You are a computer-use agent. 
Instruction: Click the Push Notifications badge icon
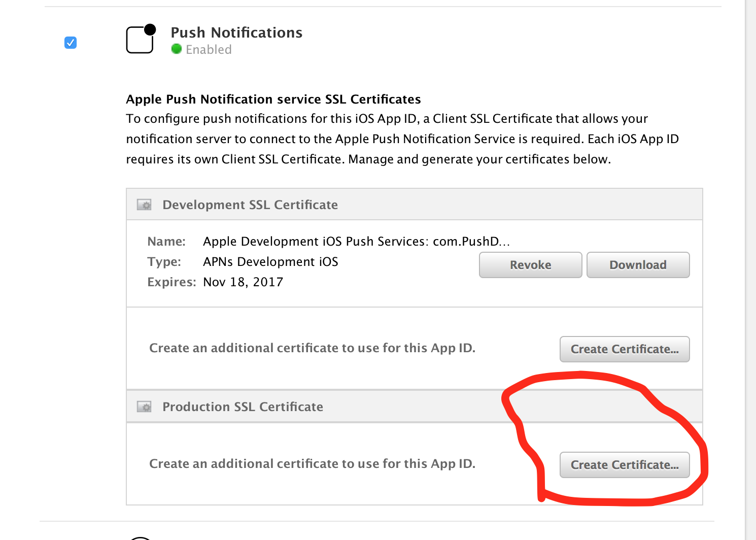click(141, 39)
